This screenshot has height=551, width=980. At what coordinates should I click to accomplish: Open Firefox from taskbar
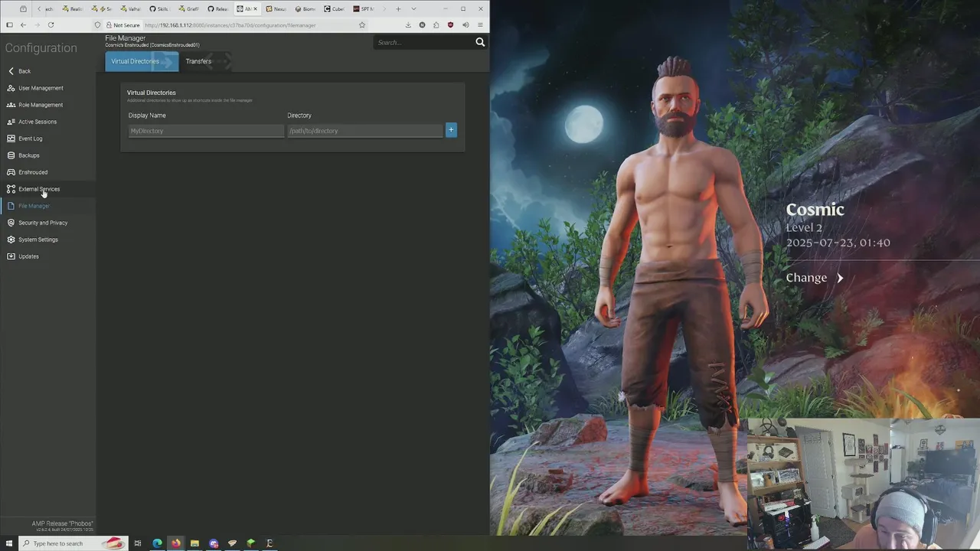click(175, 543)
